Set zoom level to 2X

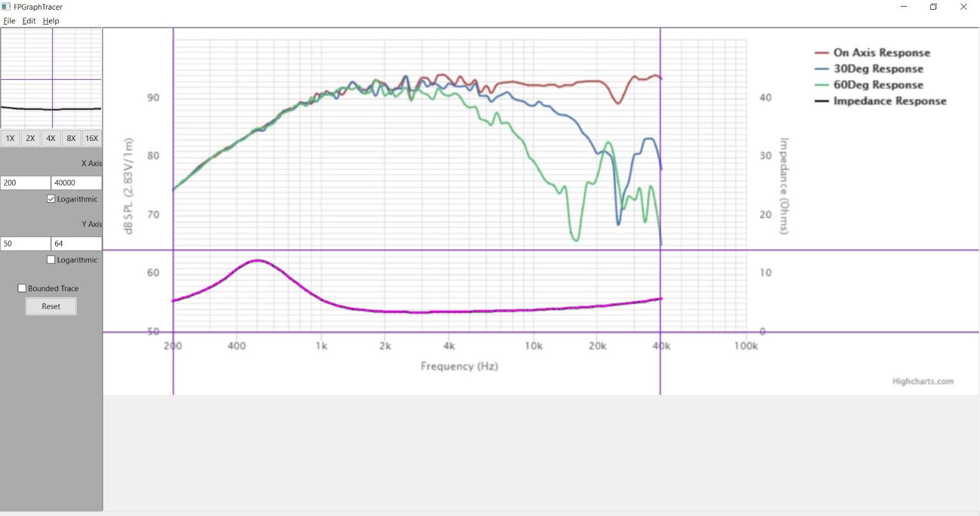click(x=31, y=138)
